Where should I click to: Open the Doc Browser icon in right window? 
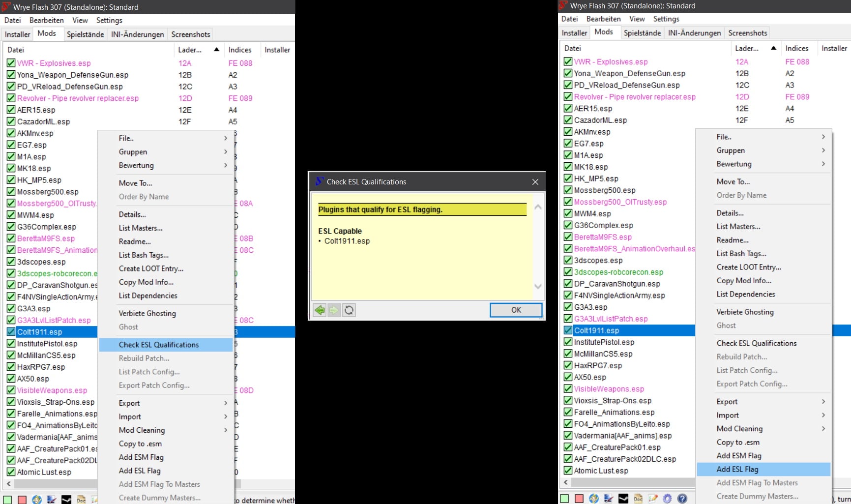[638, 499]
